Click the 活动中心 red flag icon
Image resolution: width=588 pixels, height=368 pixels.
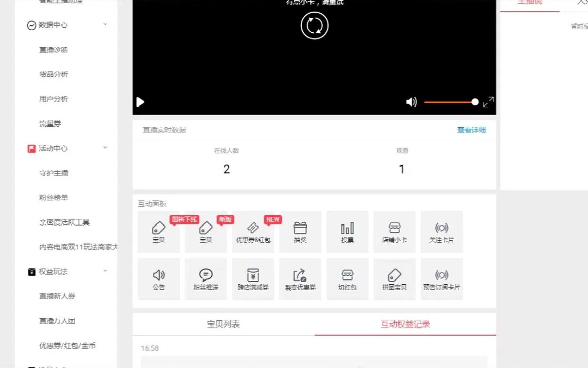[x=31, y=149]
